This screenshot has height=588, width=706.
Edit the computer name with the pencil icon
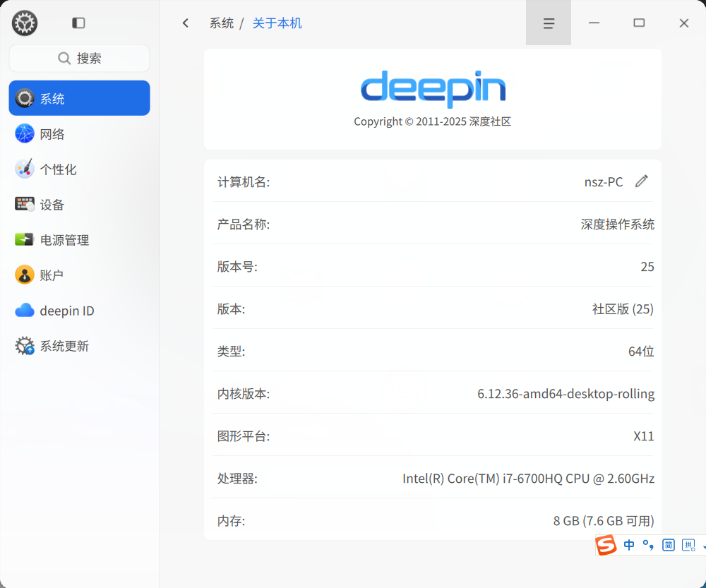pos(642,181)
